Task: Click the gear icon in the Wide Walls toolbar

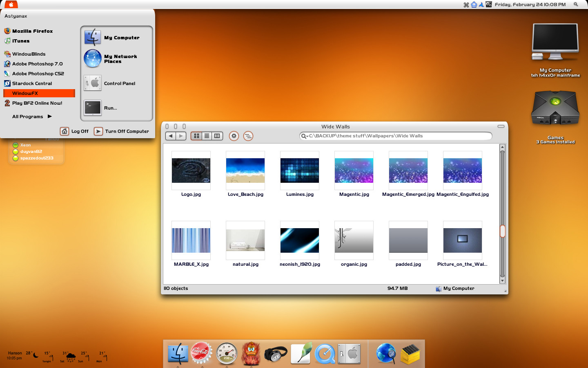Action: point(234,136)
